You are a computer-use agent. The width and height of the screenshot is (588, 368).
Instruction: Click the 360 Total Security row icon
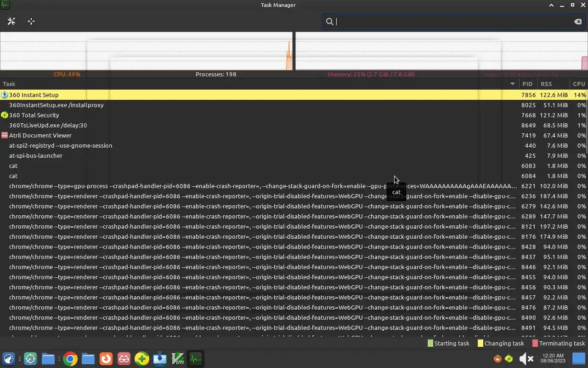pos(5,115)
